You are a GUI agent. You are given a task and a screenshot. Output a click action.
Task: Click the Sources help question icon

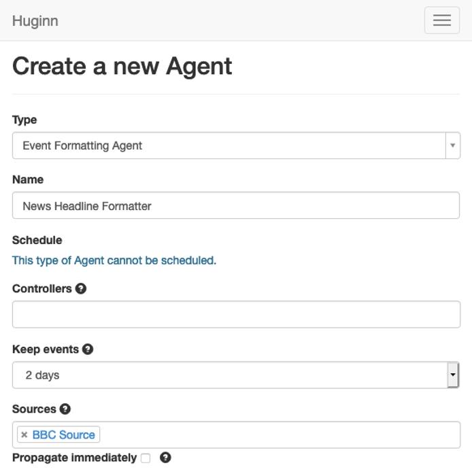coord(65,409)
